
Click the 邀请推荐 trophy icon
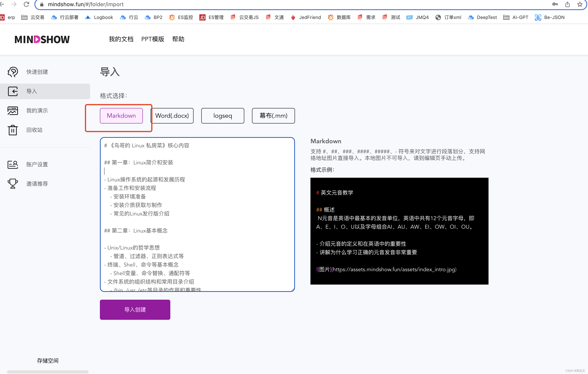point(13,184)
